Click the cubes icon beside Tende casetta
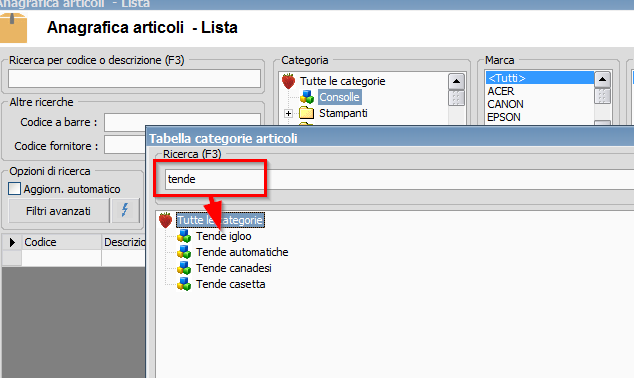This screenshot has height=378, width=634. click(184, 284)
